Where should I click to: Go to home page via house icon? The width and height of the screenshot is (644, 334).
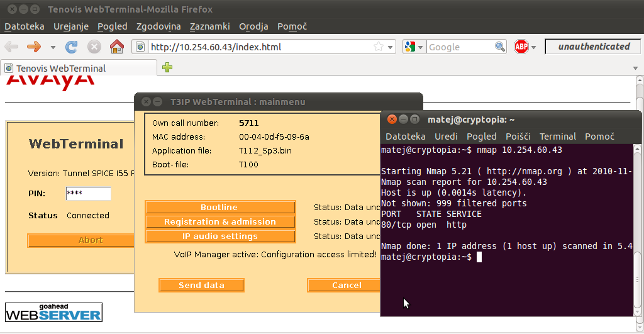(116, 47)
